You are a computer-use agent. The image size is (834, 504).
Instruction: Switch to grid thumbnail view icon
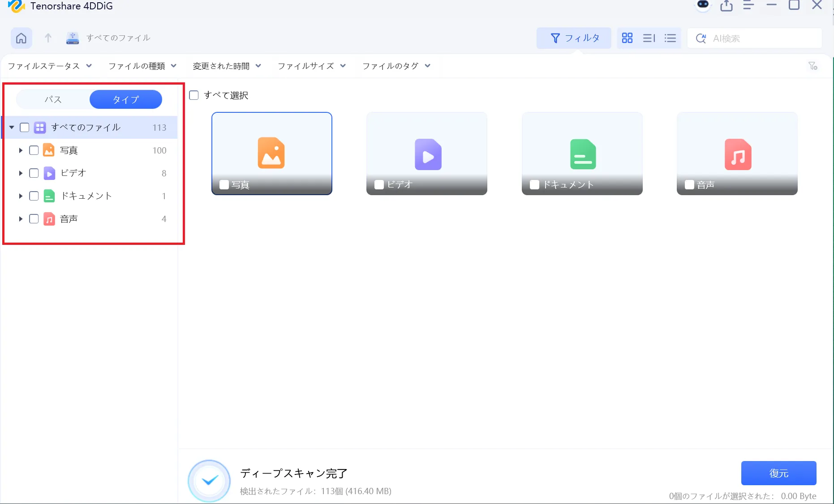pyautogui.click(x=627, y=38)
